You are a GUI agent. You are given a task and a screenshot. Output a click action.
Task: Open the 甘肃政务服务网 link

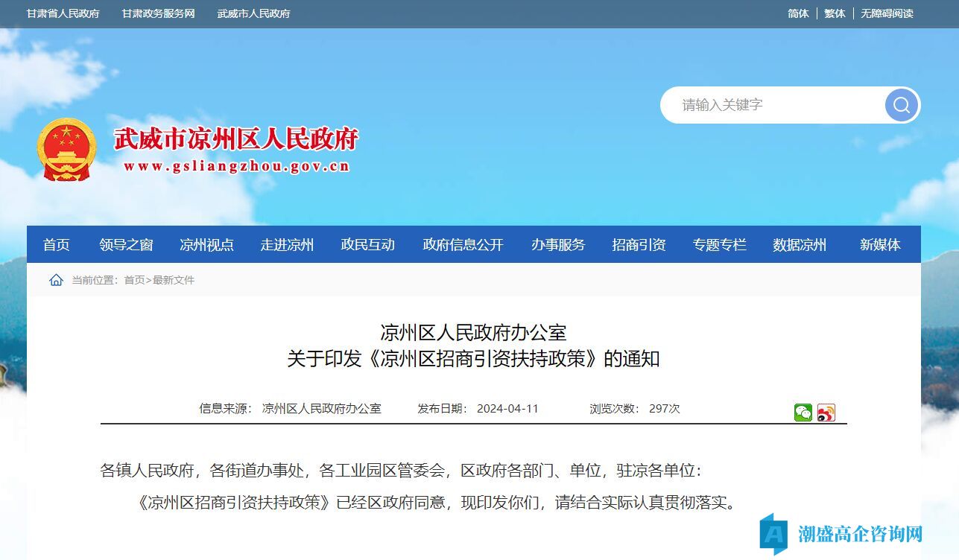point(159,13)
